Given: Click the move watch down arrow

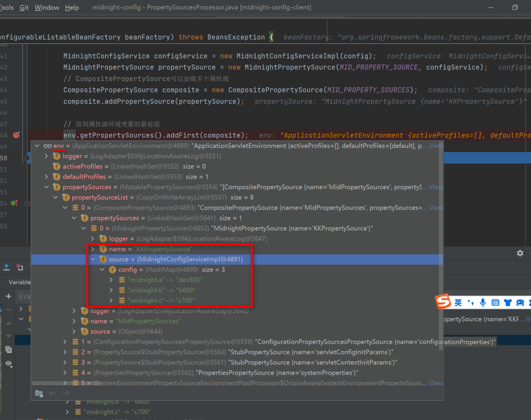Looking at the screenshot, I should point(8,336).
